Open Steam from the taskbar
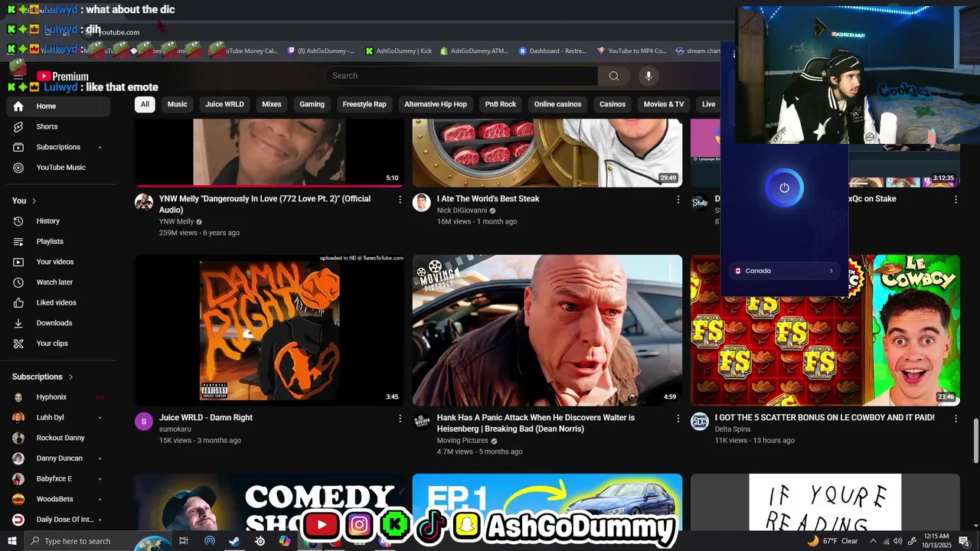This screenshot has width=980, height=551. (x=234, y=541)
